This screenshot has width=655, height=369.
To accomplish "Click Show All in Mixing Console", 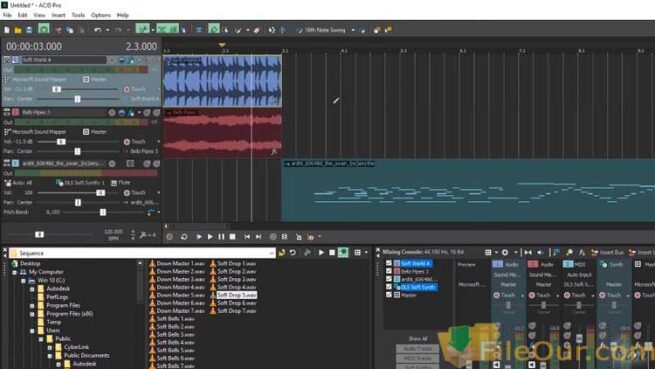I will click(417, 339).
